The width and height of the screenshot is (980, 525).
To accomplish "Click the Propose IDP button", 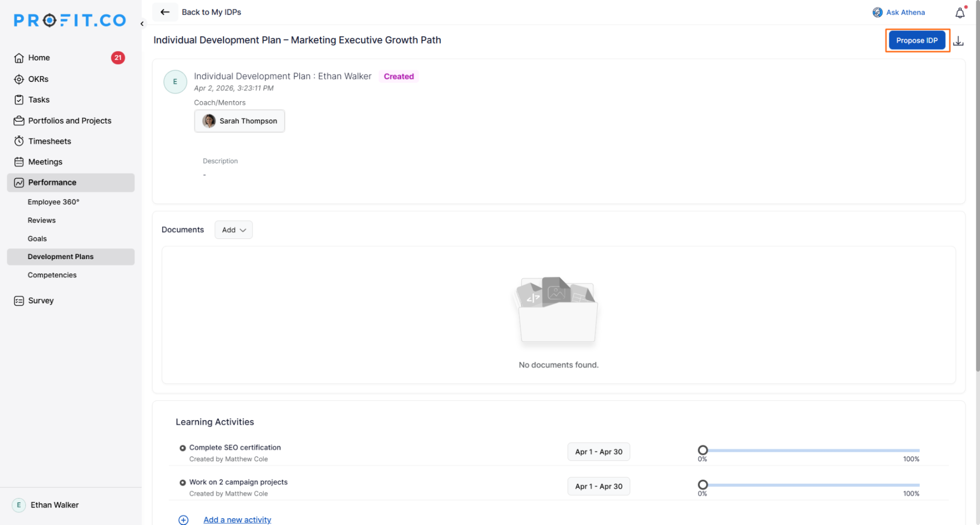I will 916,40.
